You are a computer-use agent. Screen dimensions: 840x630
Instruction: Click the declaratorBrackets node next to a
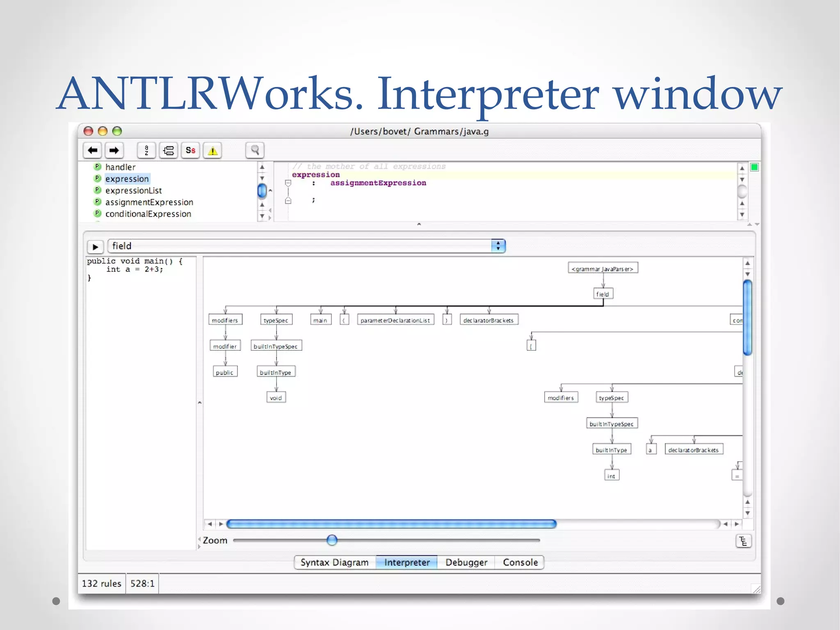(694, 450)
